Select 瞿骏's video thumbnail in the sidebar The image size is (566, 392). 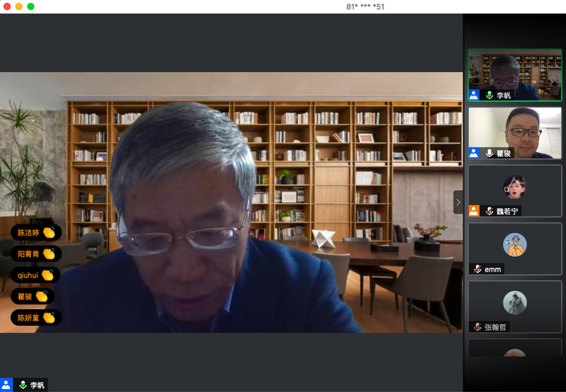(514, 131)
